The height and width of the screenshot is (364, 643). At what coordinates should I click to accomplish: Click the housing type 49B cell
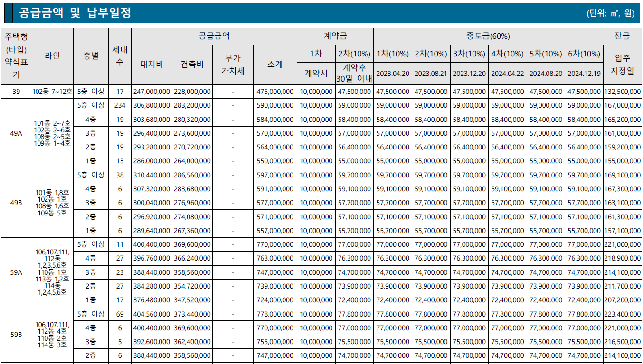16,203
